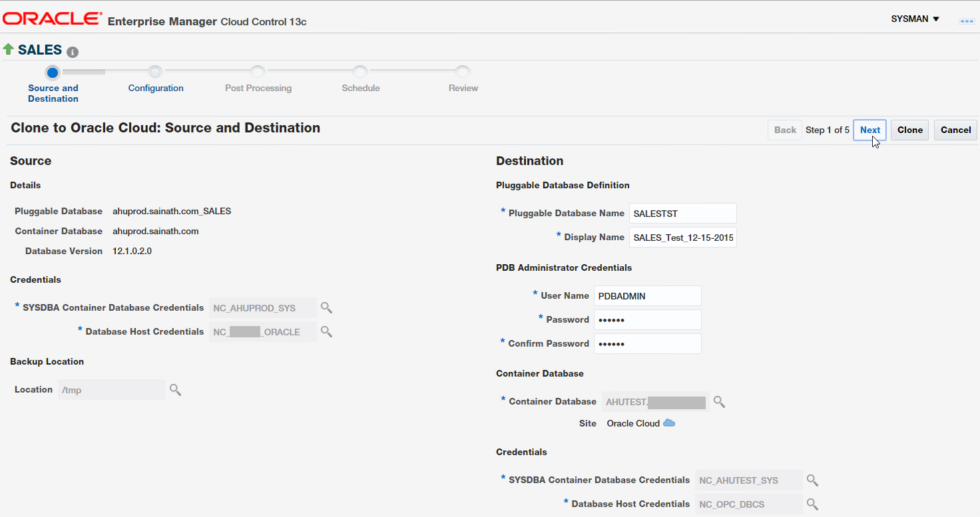Click the Oracle Cloud site icon

pos(669,423)
